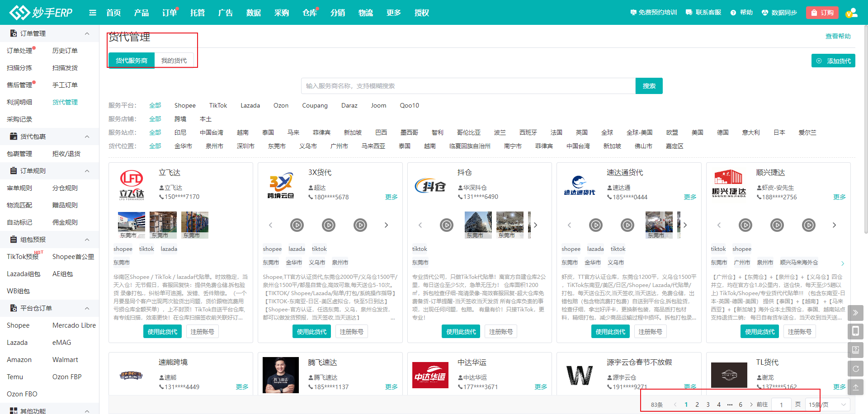The height and width of the screenshot is (414, 868).
Task: Filter service site by 越南
Action: point(243,132)
